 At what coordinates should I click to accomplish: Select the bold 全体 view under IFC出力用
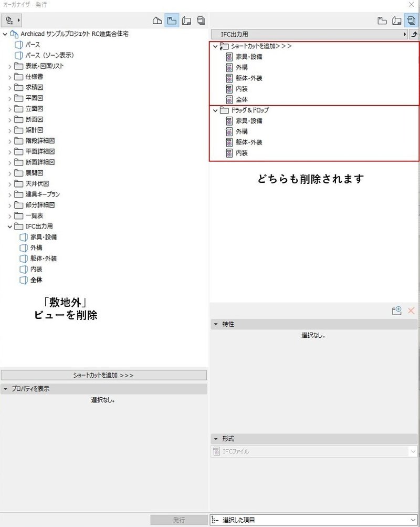(36, 280)
